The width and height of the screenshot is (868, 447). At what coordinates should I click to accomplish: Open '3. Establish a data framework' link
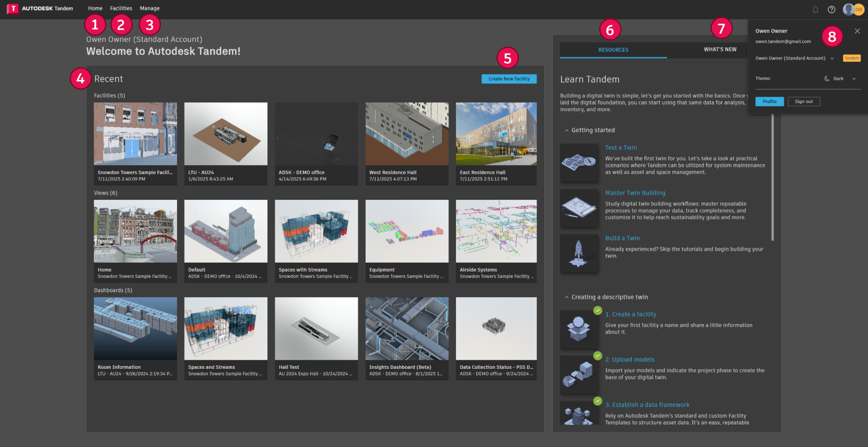coord(648,405)
